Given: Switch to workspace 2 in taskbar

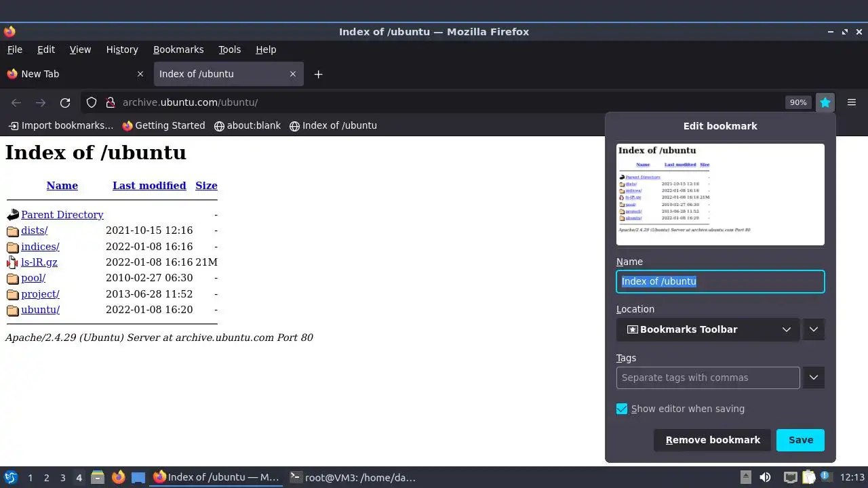Looking at the screenshot, I should coord(46,478).
